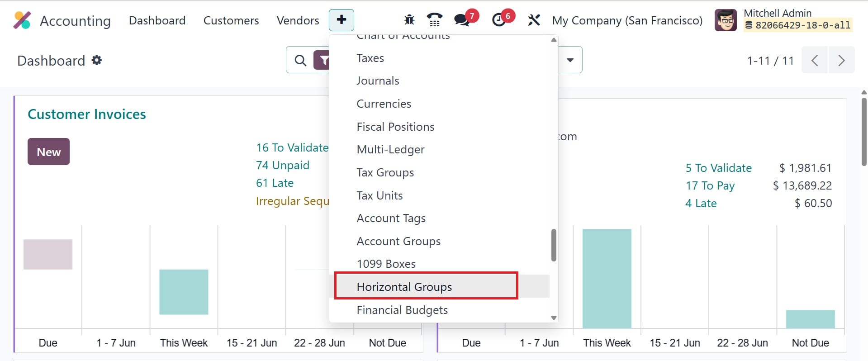The width and height of the screenshot is (868, 361).
Task: Click the $ 13,689.22 amount
Action: pyautogui.click(x=802, y=185)
